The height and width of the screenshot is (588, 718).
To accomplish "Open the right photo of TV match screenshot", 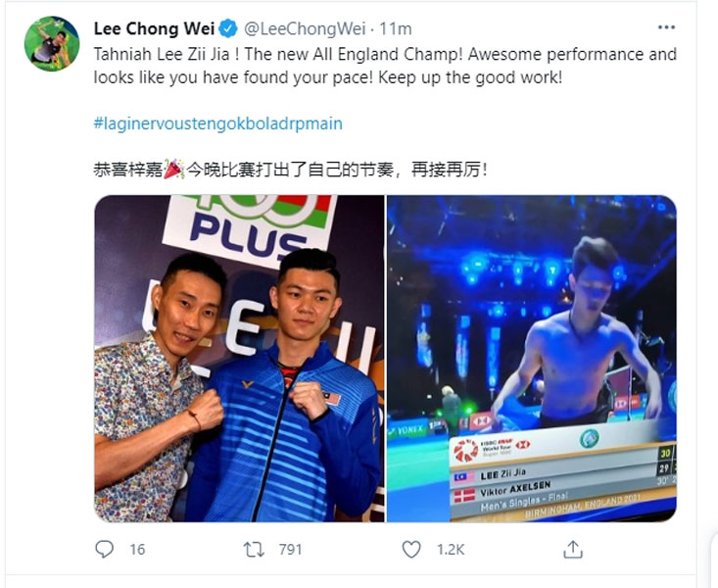I will tap(532, 359).
